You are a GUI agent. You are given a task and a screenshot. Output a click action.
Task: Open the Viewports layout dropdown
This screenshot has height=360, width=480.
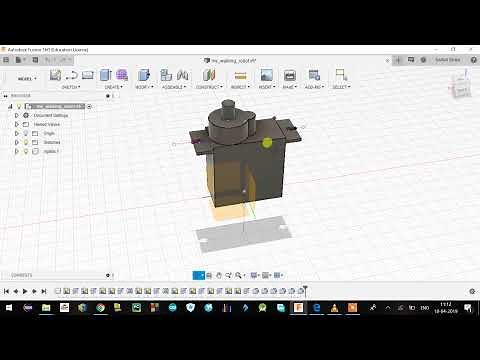278,275
